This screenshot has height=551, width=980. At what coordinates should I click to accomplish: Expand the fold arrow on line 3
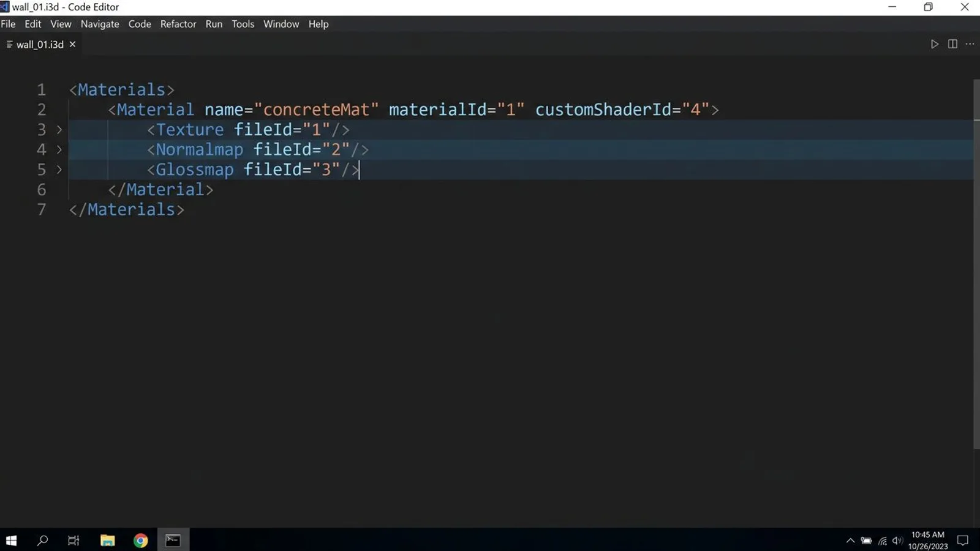click(x=59, y=130)
